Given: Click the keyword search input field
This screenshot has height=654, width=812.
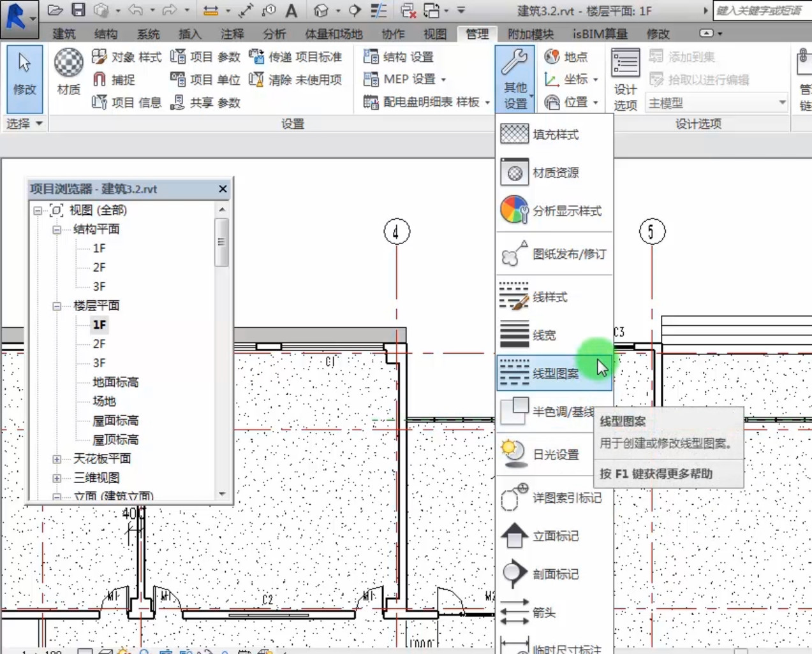Looking at the screenshot, I should tap(762, 10).
